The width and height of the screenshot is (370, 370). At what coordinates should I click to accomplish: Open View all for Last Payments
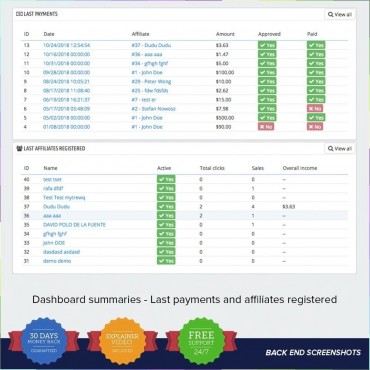click(340, 14)
